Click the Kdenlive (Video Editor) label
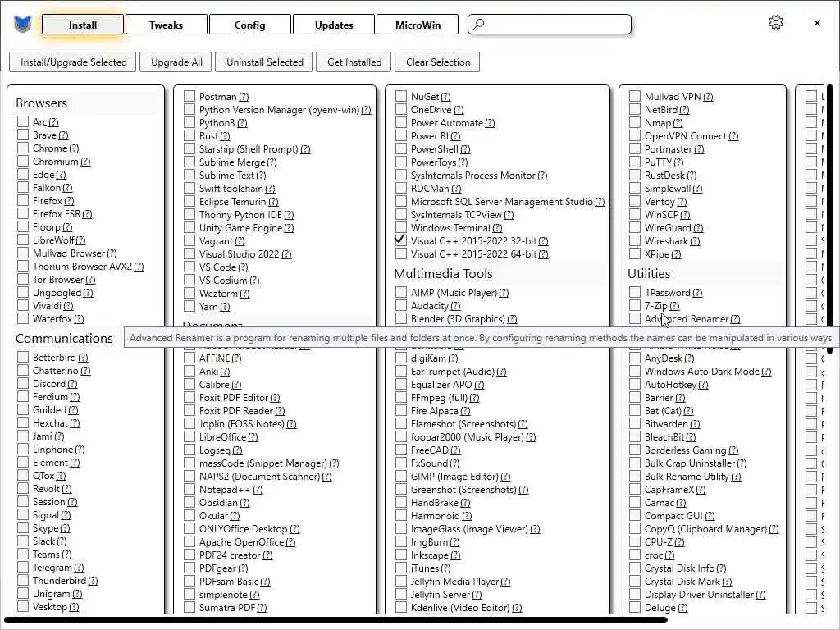This screenshot has height=630, width=840. [460, 608]
